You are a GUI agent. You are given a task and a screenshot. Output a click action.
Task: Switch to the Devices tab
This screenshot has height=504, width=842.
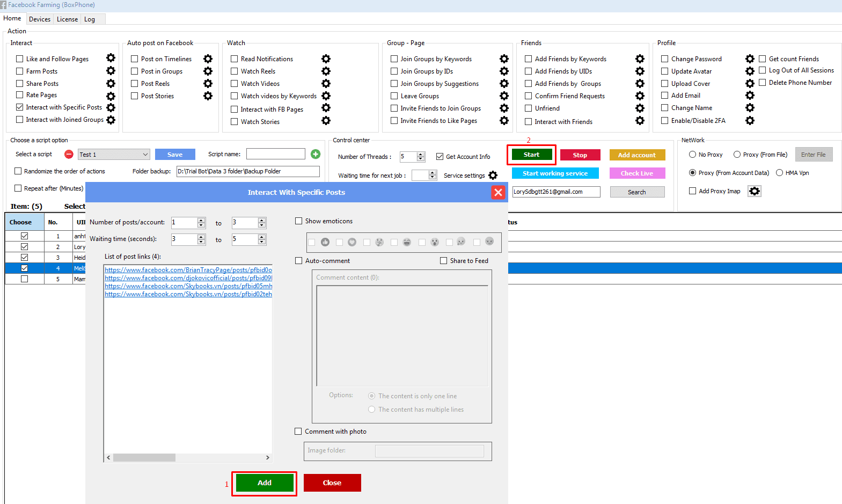pyautogui.click(x=40, y=19)
